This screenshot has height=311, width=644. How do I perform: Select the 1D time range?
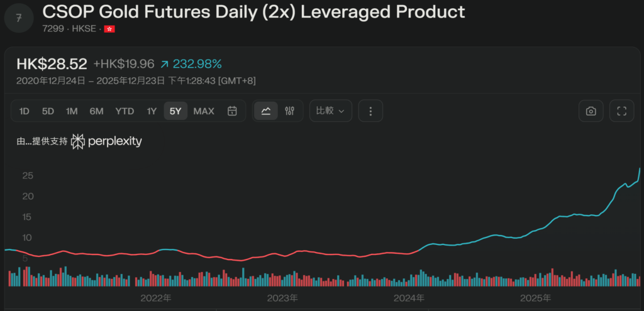pyautogui.click(x=25, y=111)
